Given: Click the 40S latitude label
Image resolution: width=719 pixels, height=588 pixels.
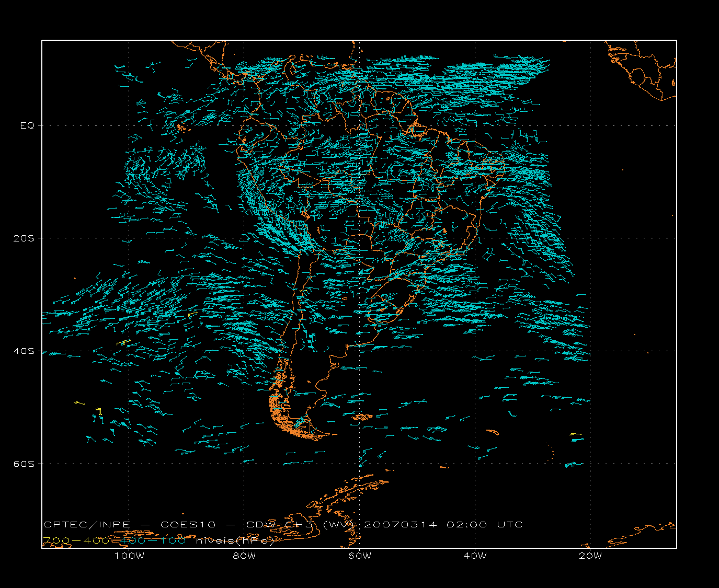Looking at the screenshot, I should tap(25, 351).
